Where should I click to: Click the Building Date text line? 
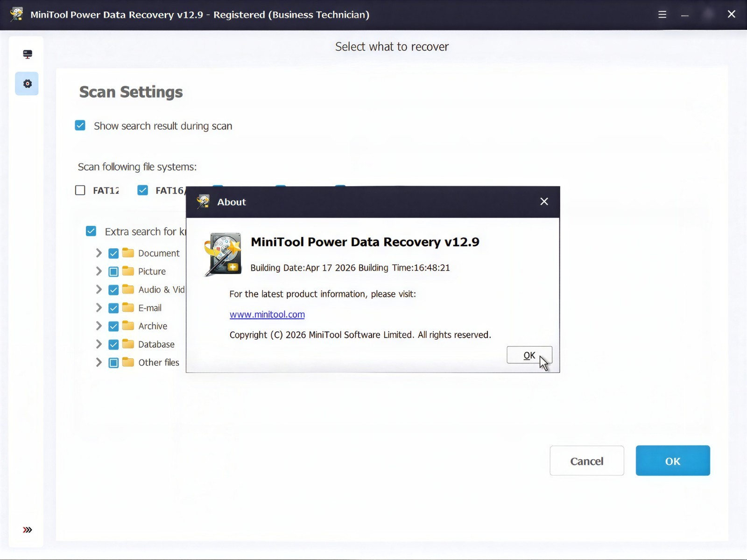click(350, 268)
